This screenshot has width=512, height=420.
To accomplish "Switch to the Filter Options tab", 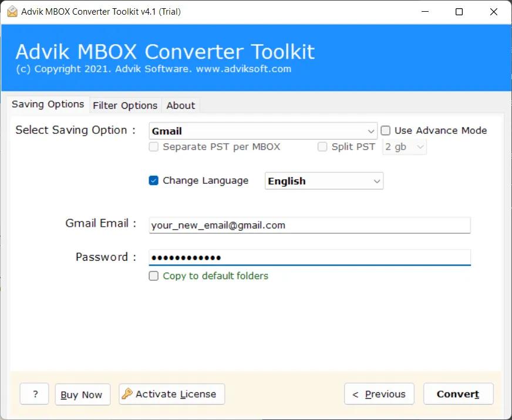I will [x=125, y=105].
